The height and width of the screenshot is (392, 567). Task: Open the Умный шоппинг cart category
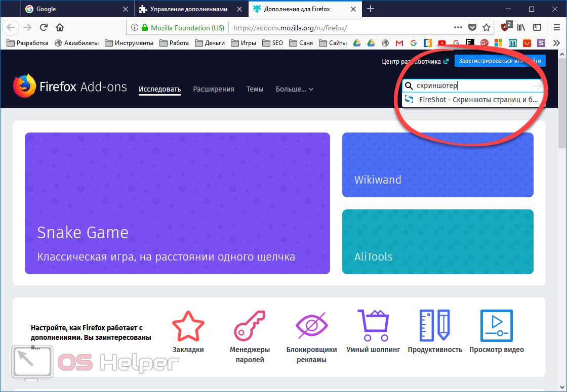pyautogui.click(x=373, y=332)
